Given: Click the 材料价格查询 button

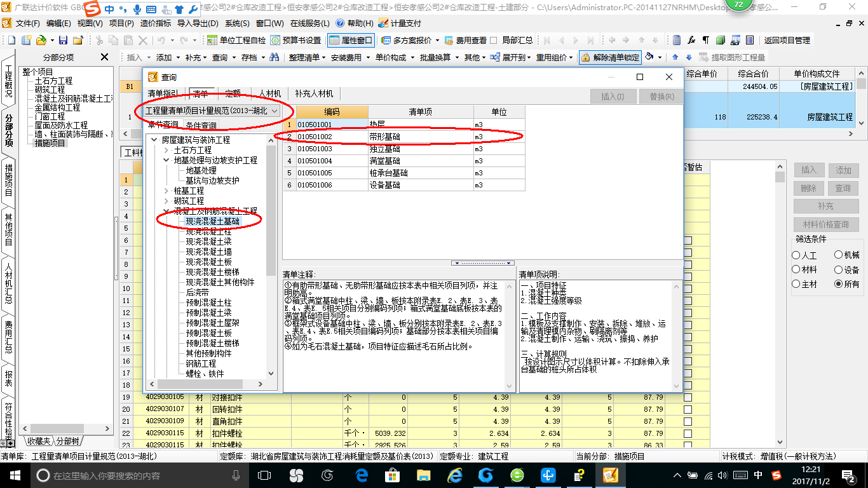Looking at the screenshot, I should point(825,224).
